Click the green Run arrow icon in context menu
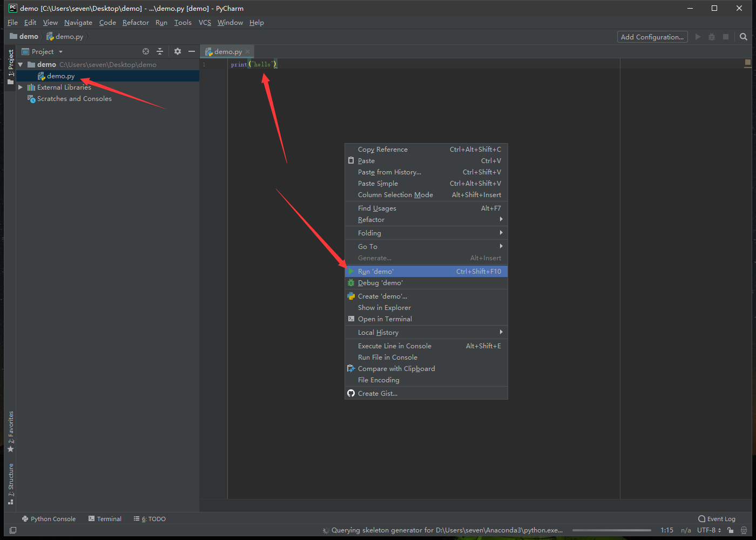The height and width of the screenshot is (540, 756). 351,272
